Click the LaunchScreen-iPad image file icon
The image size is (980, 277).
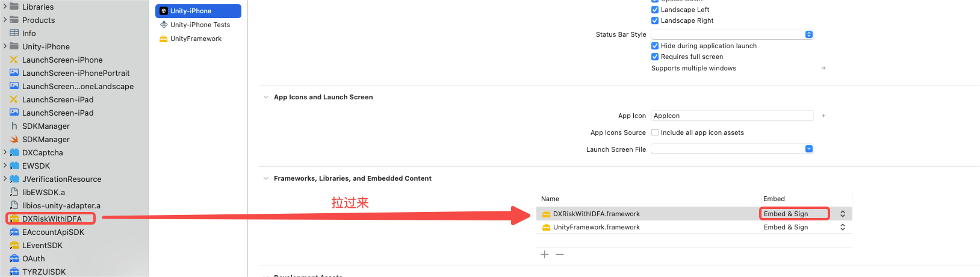[x=14, y=113]
